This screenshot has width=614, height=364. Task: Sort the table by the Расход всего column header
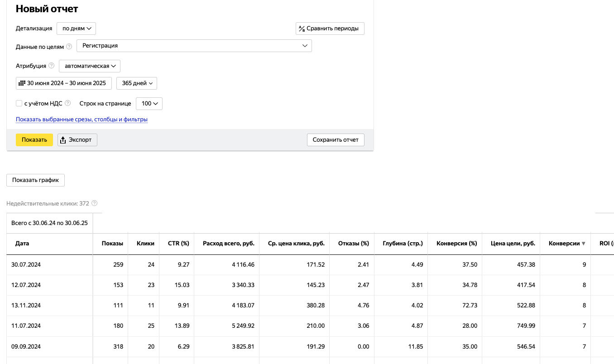(228, 244)
